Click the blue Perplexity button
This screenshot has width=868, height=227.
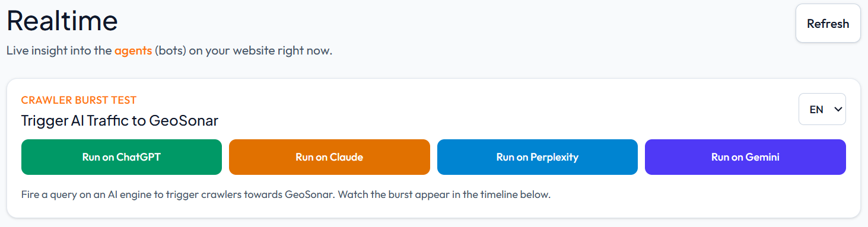pyautogui.click(x=538, y=157)
